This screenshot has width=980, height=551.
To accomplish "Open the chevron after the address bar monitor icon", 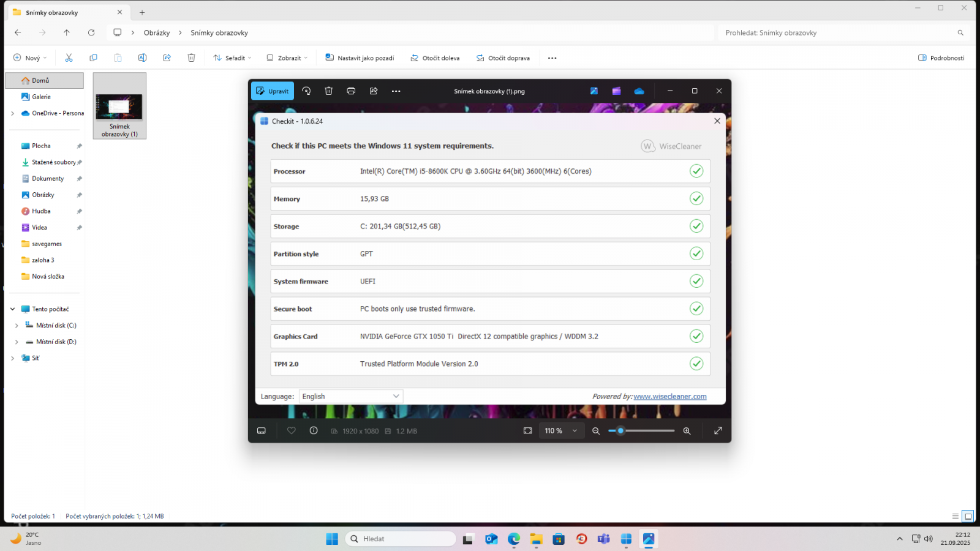I will click(133, 33).
